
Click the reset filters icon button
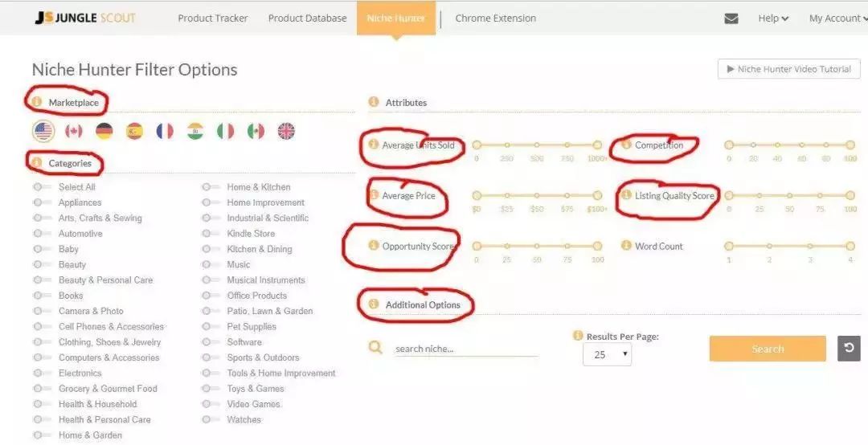[849, 349]
